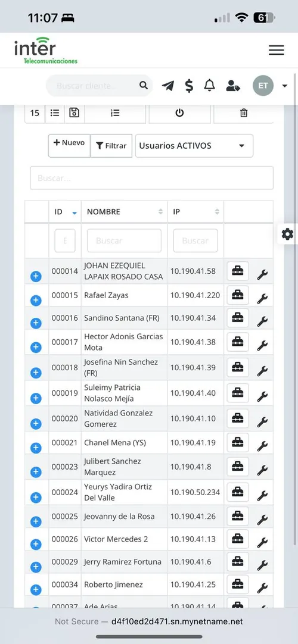Select the name Jeovanny de la Rosa

coord(119,516)
